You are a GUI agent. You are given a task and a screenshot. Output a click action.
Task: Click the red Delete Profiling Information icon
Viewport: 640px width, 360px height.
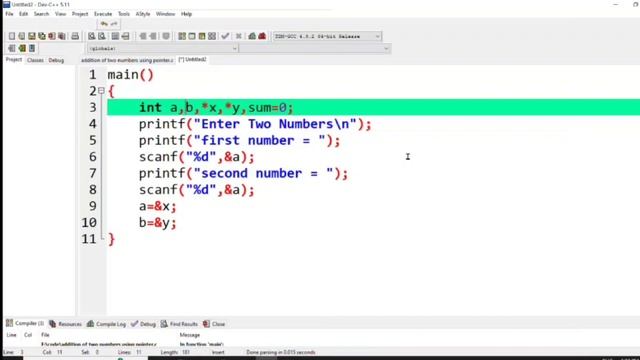coord(262,36)
